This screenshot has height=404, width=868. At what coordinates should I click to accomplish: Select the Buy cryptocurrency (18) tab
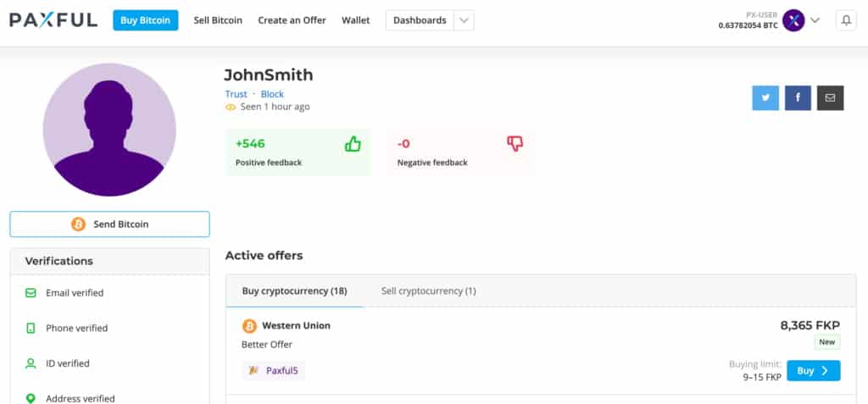click(x=294, y=291)
